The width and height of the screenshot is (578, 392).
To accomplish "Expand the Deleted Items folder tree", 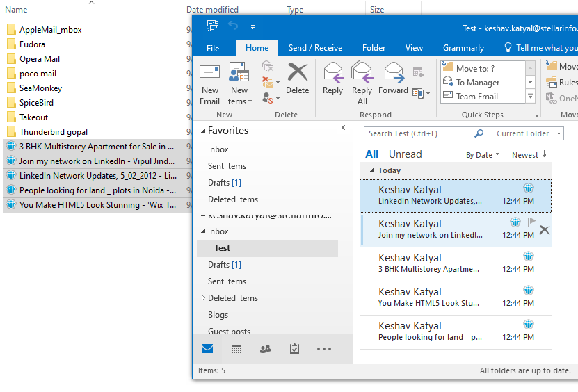I will click(x=203, y=298).
